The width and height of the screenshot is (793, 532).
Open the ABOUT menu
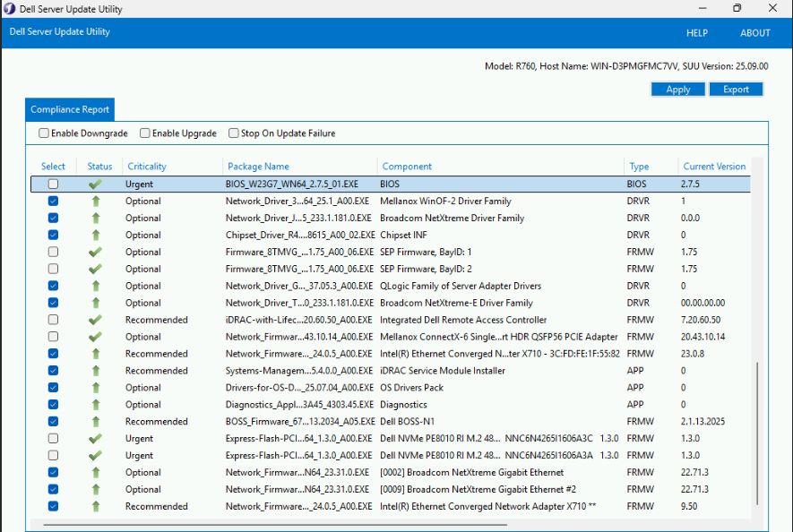(755, 33)
